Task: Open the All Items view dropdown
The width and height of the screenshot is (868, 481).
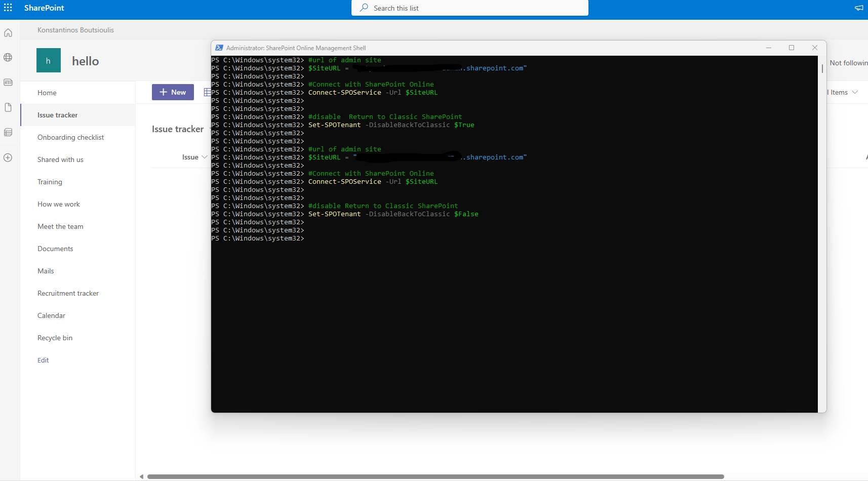Action: tap(843, 92)
